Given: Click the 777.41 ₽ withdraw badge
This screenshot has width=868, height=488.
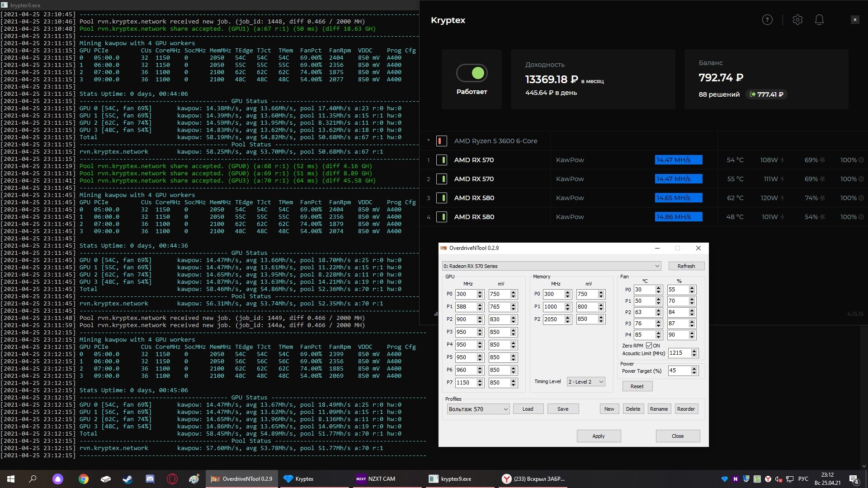Looking at the screenshot, I should pyautogui.click(x=766, y=94).
